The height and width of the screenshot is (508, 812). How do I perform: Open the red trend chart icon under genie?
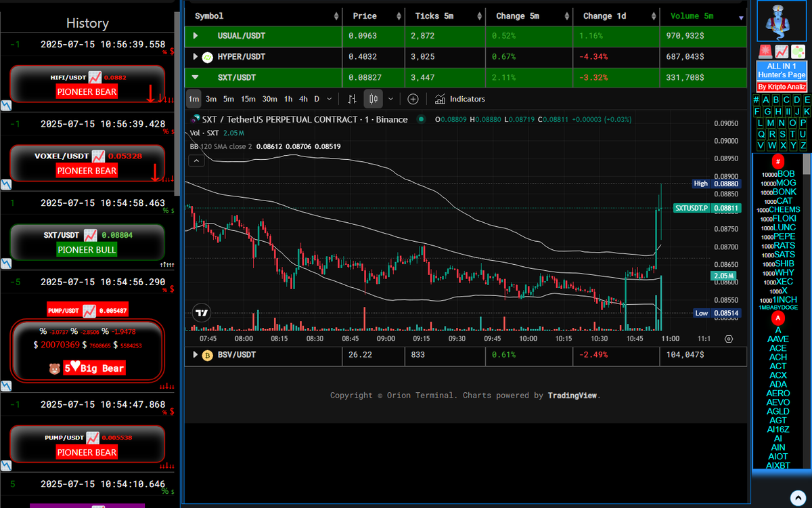(x=782, y=51)
